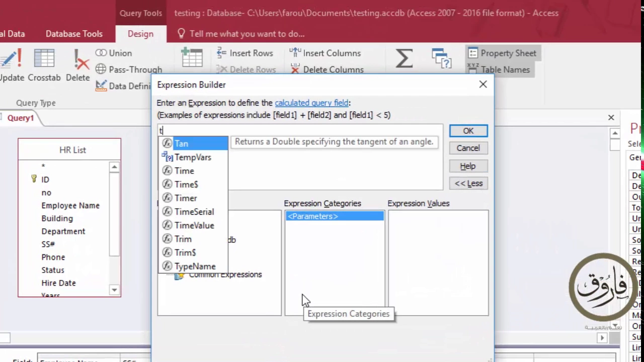
Task: Select TimeSerial from the suggestions
Action: click(x=194, y=212)
